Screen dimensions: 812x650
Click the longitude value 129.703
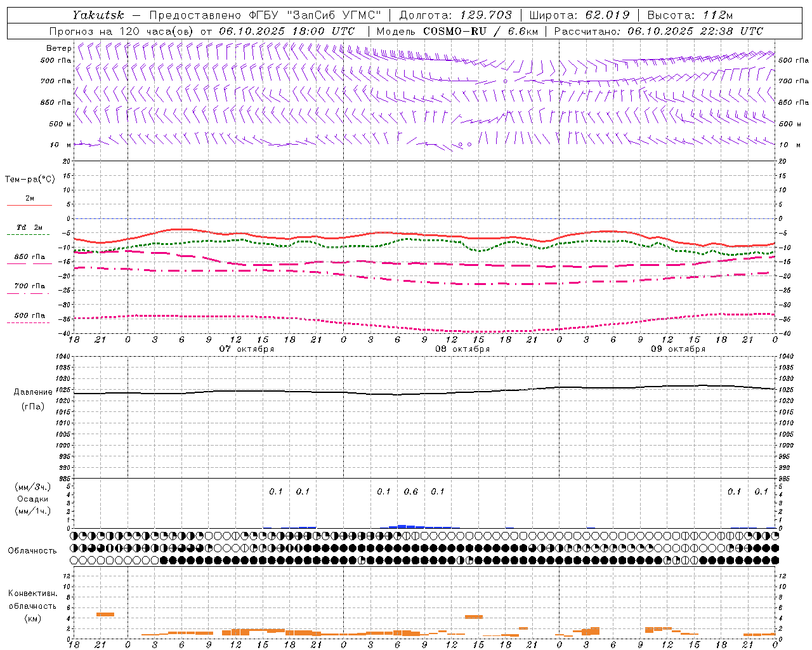pos(485,15)
